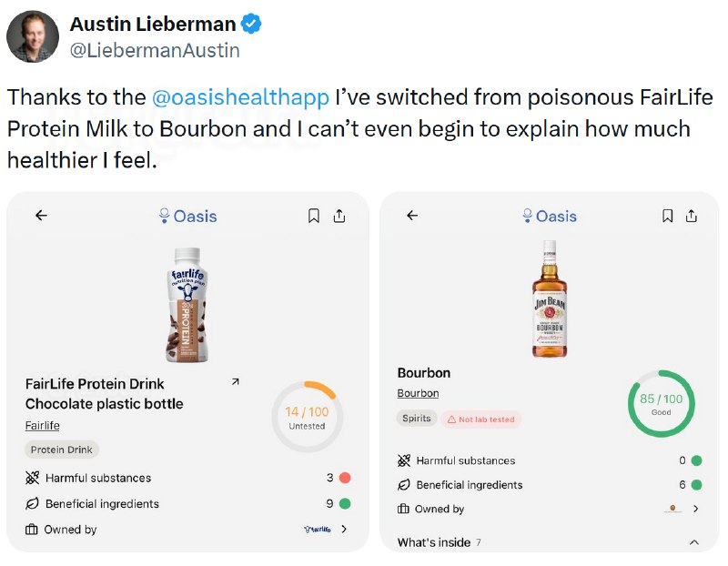Expand the FairLife Owned by chevron
Image resolution: width=728 pixels, height=566 pixels.
coord(344,529)
